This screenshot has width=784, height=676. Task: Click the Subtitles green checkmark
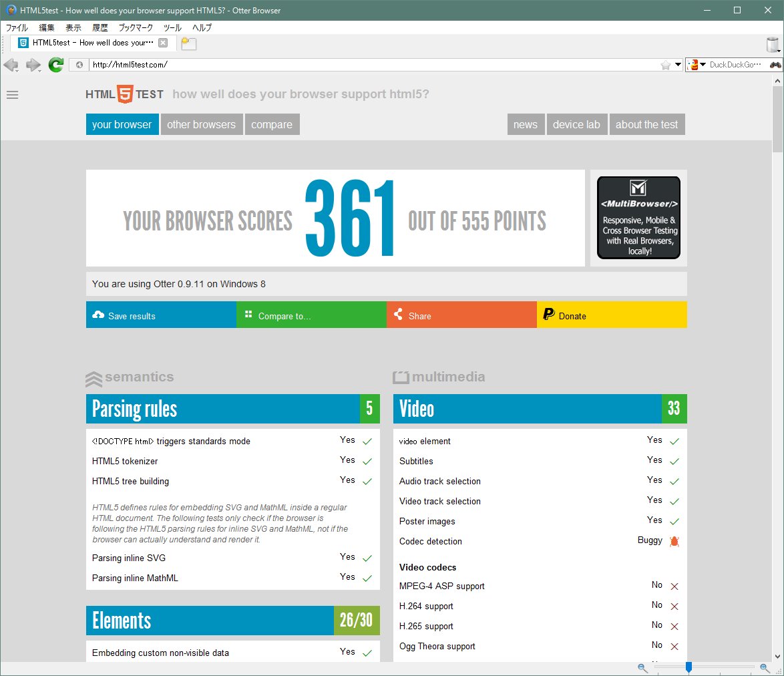[x=674, y=462]
